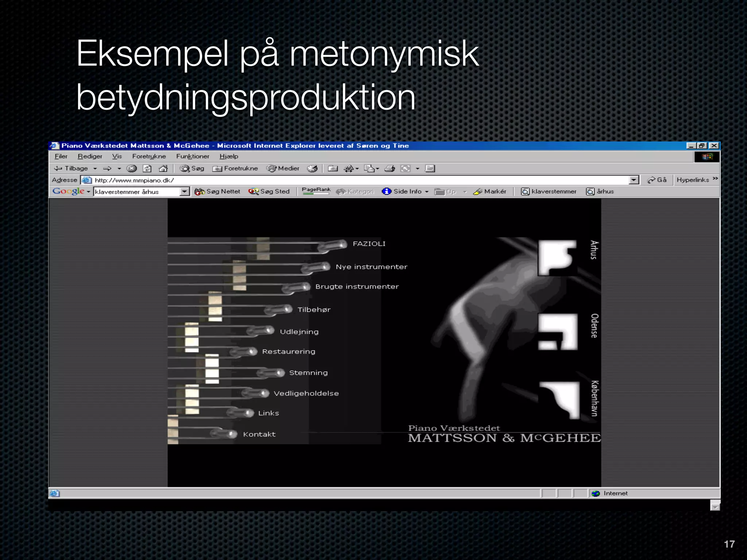The width and height of the screenshot is (747, 560).
Task: Click the Markér highlight icon
Action: coord(489,191)
